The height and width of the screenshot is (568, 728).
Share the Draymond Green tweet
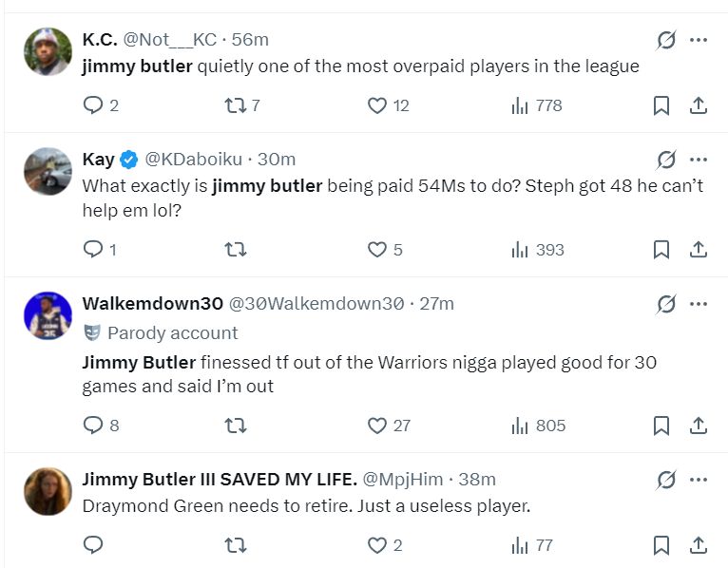(x=699, y=545)
